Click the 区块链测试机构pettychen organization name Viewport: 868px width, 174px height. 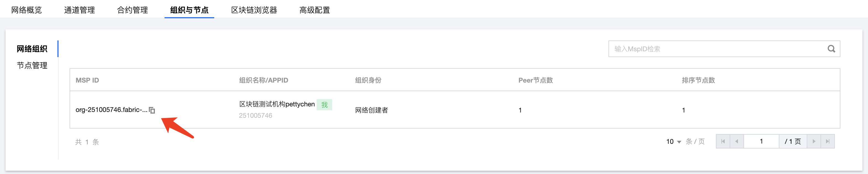tap(277, 104)
